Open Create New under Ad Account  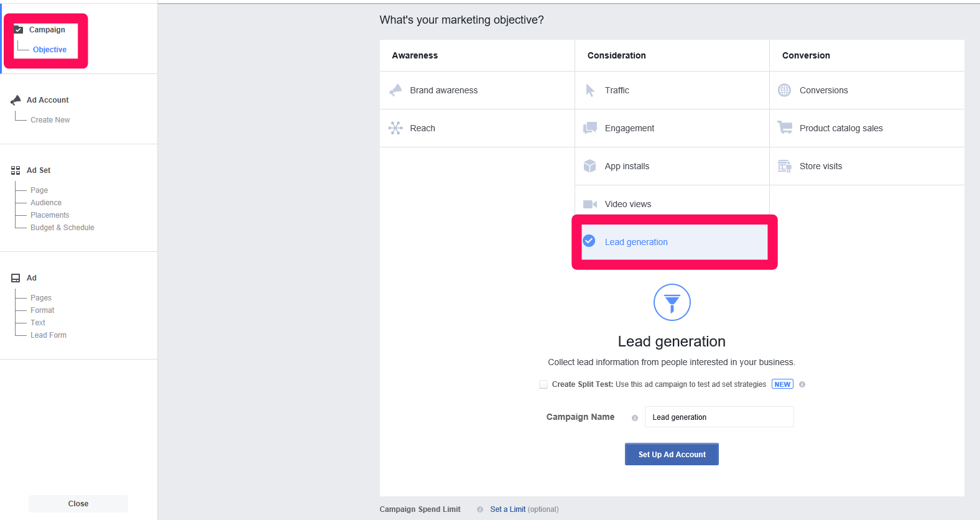(x=50, y=120)
